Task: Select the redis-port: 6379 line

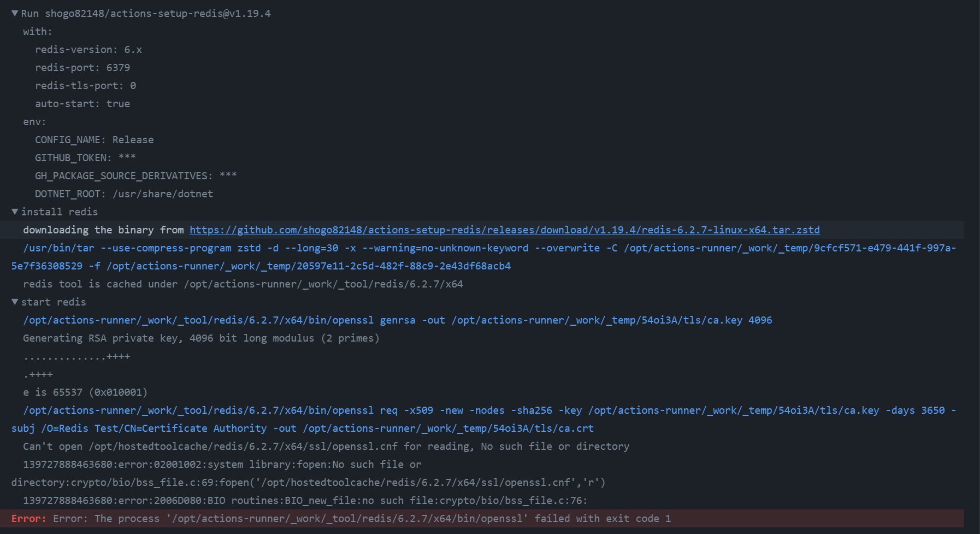Action: 82,67
